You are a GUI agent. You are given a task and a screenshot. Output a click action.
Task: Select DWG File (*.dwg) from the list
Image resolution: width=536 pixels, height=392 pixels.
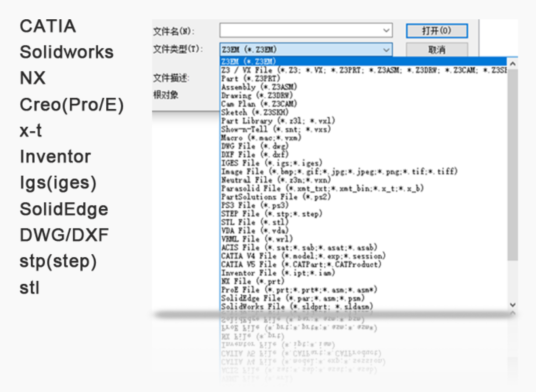255,146
